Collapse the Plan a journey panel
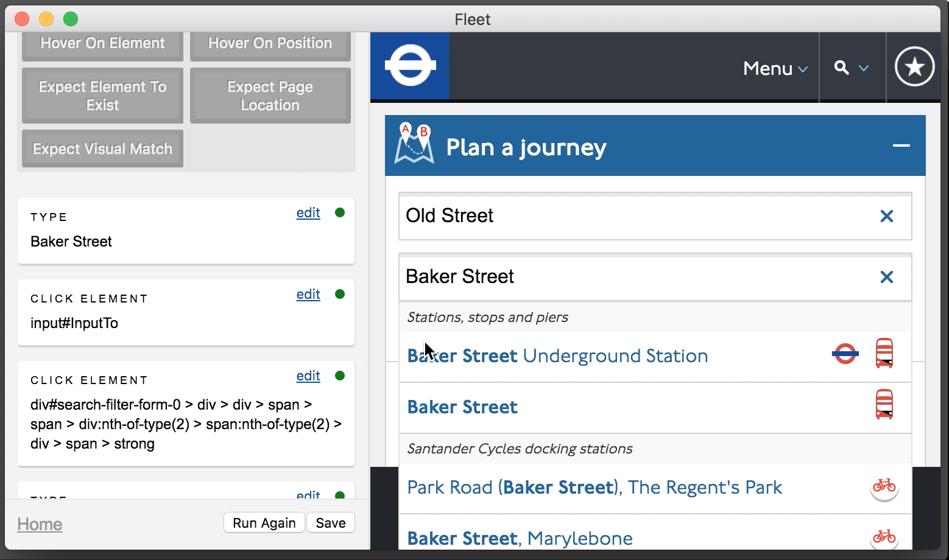The width and height of the screenshot is (949, 560). click(901, 146)
